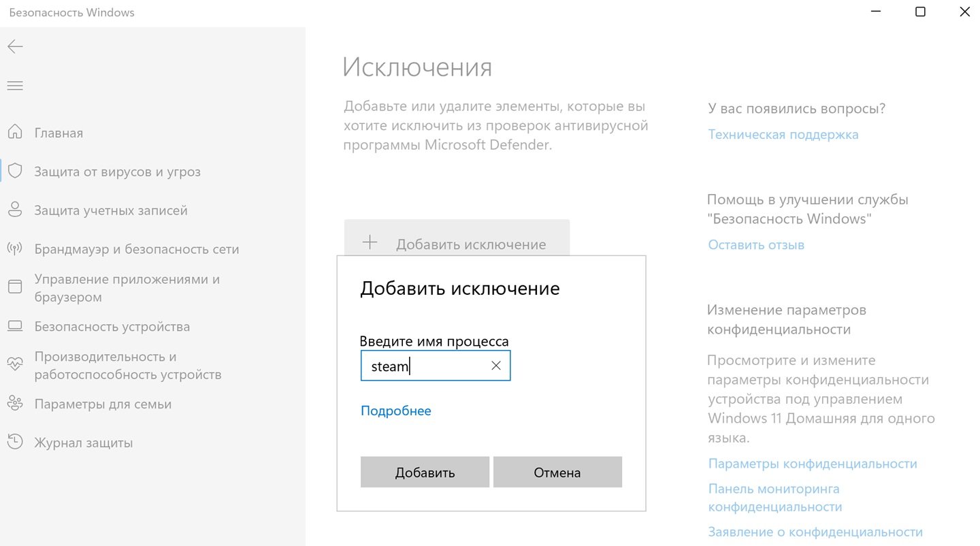This screenshot has width=980, height=546.
Task: Open Управление приложениями и браузером
Action: tap(127, 288)
